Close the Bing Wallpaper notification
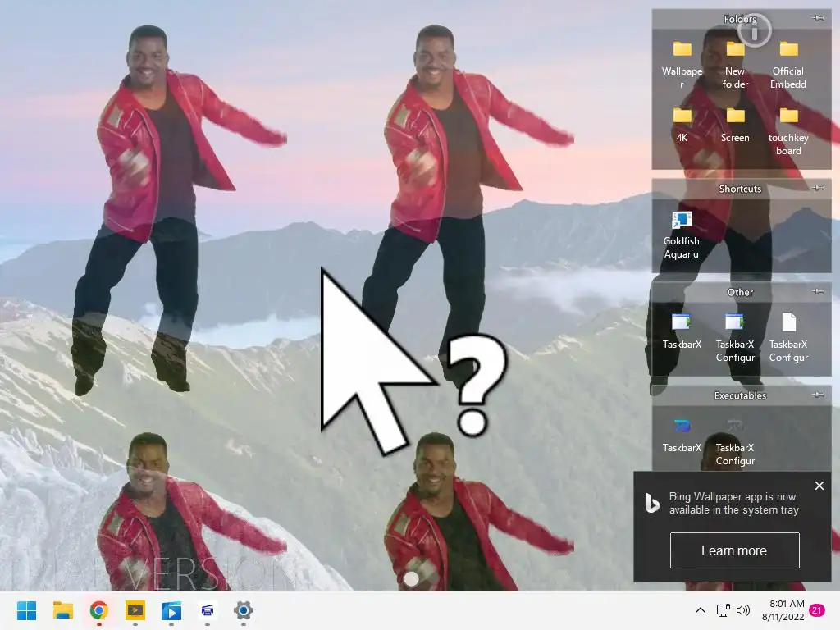 (819, 486)
